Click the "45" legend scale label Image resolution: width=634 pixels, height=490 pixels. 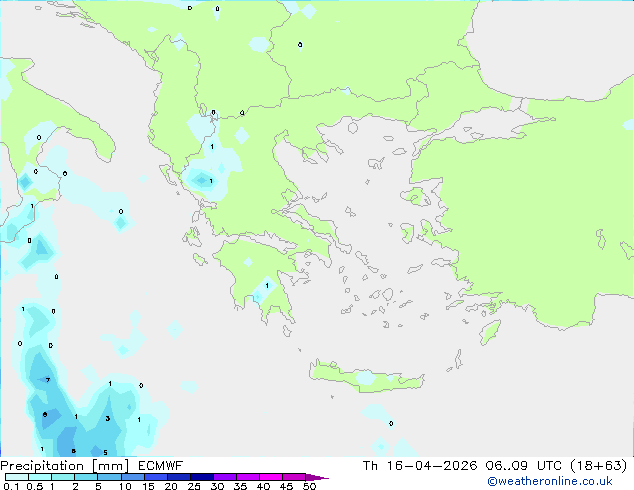[286, 486]
